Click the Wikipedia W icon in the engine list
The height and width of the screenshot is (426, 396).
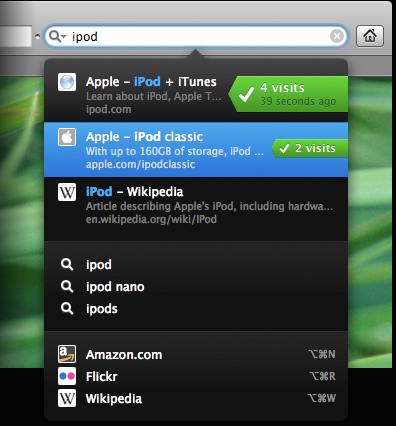coord(67,398)
